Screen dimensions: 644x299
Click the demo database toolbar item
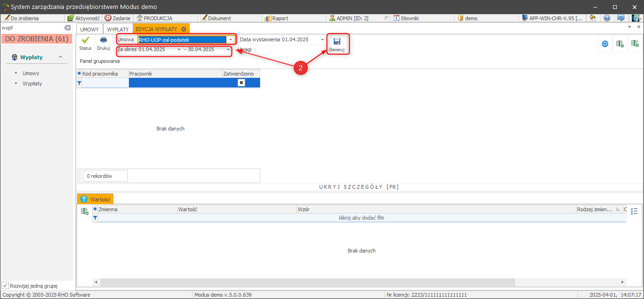pyautogui.click(x=467, y=18)
